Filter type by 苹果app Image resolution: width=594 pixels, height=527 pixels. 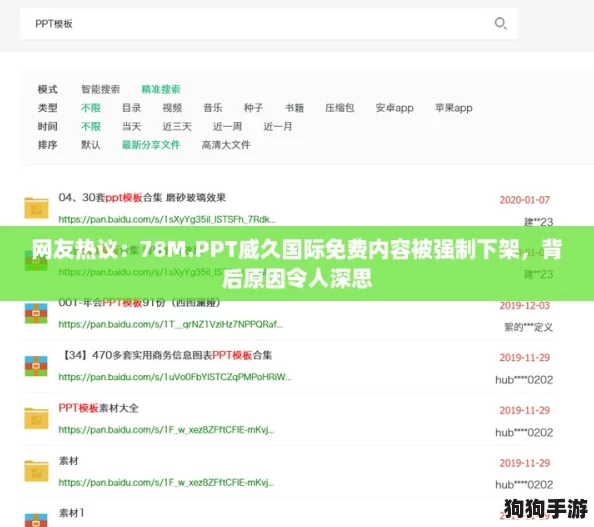pyautogui.click(x=453, y=108)
